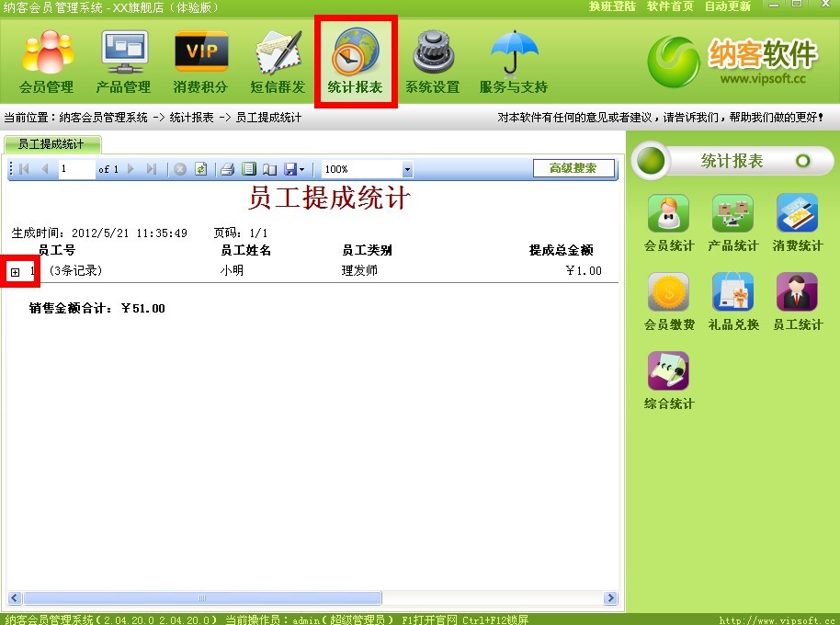Open 礼品兑换 report icon
The image size is (840, 625).
732,301
